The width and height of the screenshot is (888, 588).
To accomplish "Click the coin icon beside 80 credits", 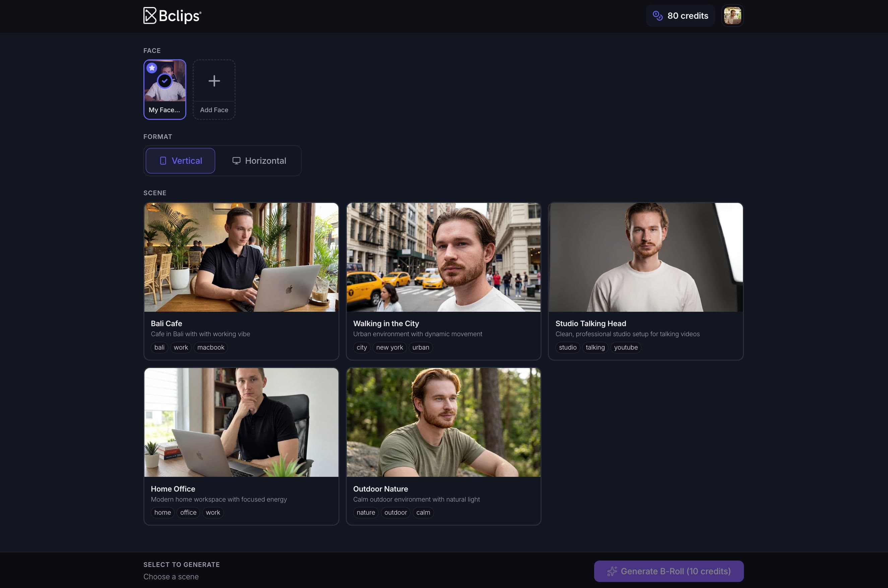I will point(658,15).
